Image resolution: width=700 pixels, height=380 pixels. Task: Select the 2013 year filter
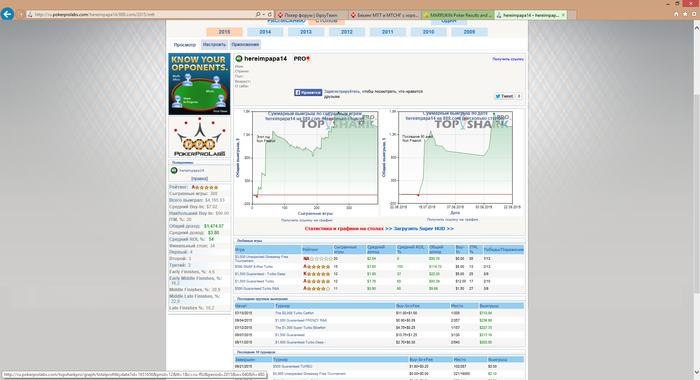306,32
